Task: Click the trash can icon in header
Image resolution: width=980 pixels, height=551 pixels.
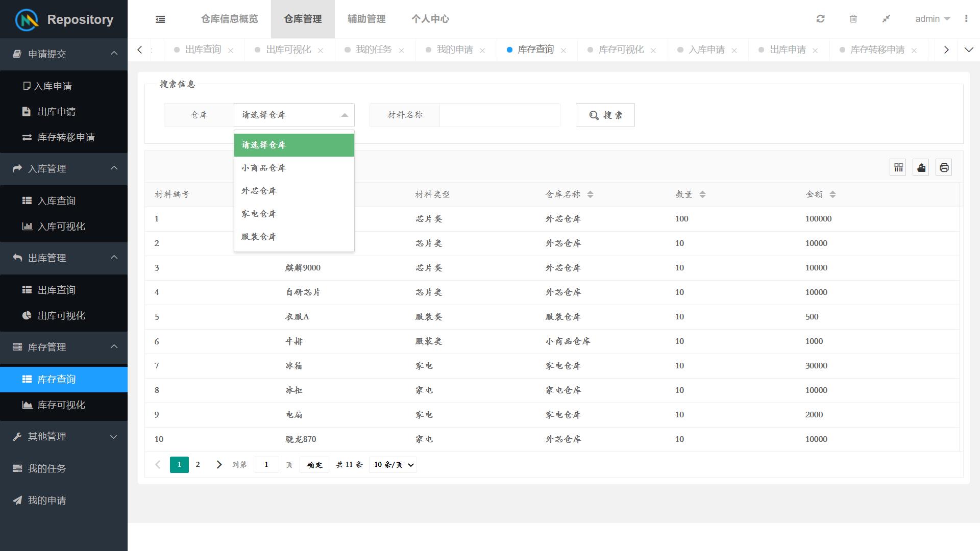Action: click(853, 19)
